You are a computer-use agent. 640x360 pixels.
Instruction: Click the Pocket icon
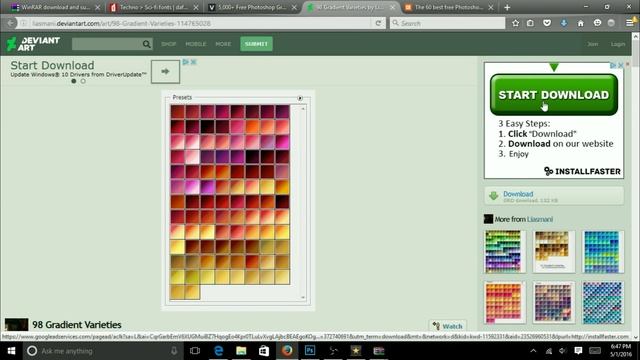click(547, 23)
